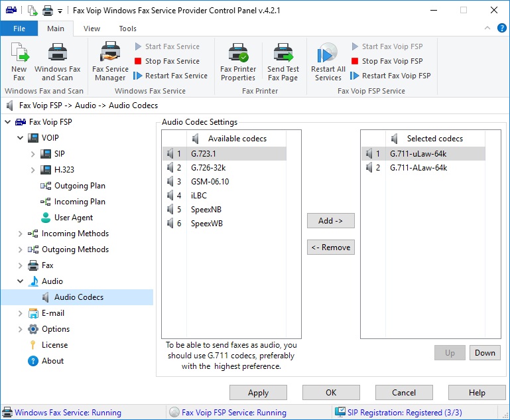The image size is (510, 420).
Task: Click the quick access printer icon
Action: pos(48,11)
